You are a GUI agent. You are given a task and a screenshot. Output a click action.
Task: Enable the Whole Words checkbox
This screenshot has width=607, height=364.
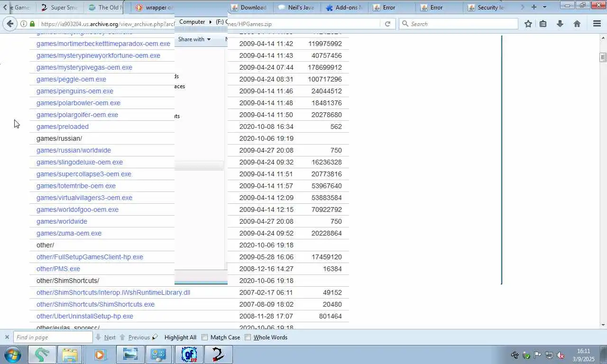coord(248,337)
